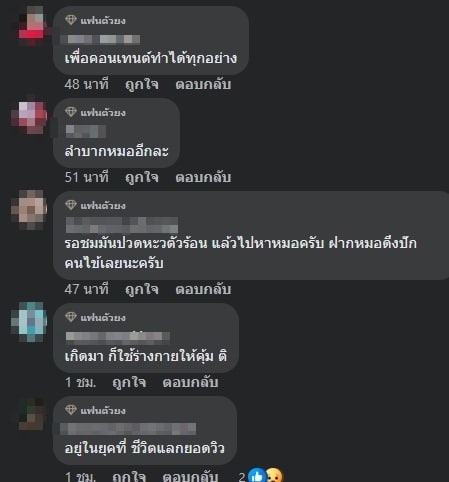Image resolution: width=449 pixels, height=482 pixels.
Task: Click ถูกใจ under 'เกิดมา ก็ใช้ร่างกายให้คุ้ม' comment
Action: pyautogui.click(x=129, y=382)
